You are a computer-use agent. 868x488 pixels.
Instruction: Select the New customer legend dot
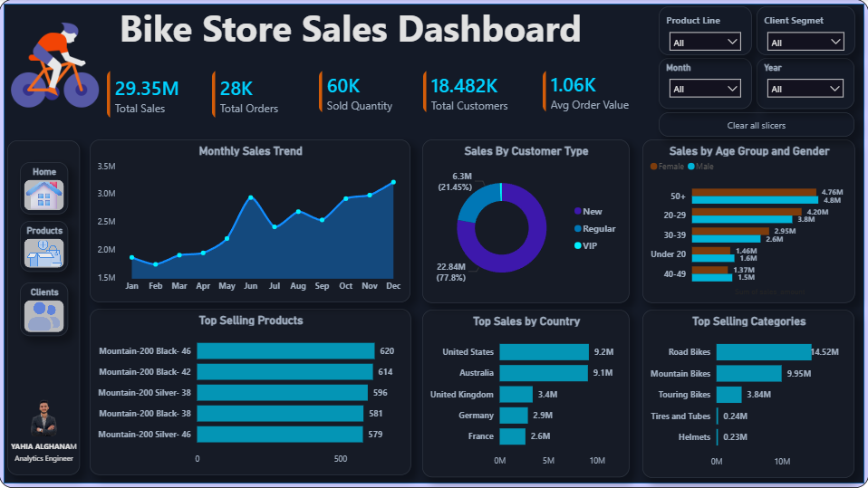click(x=578, y=211)
